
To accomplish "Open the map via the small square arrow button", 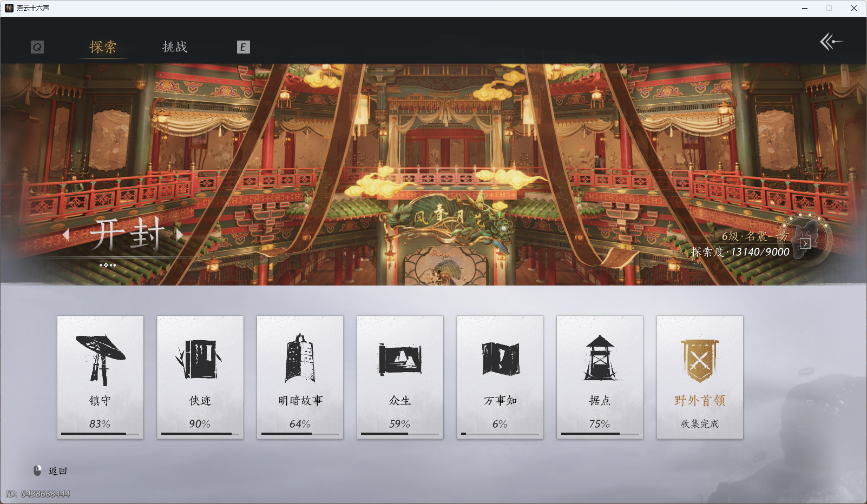I will point(805,243).
